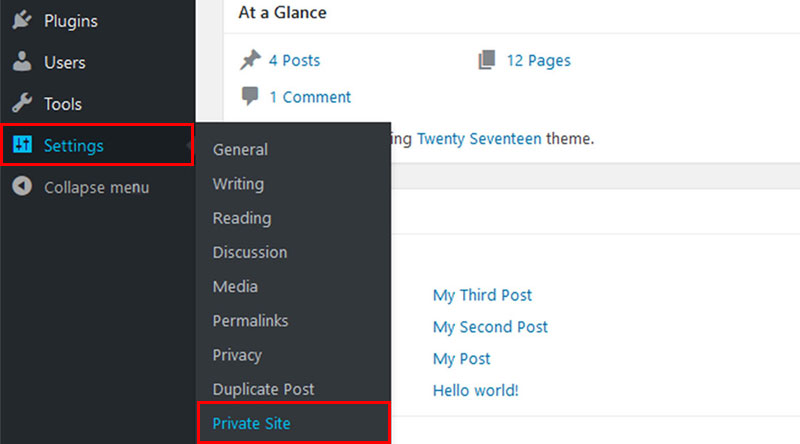Image resolution: width=800 pixels, height=444 pixels.
Task: Open the My Third Post link
Action: click(482, 295)
